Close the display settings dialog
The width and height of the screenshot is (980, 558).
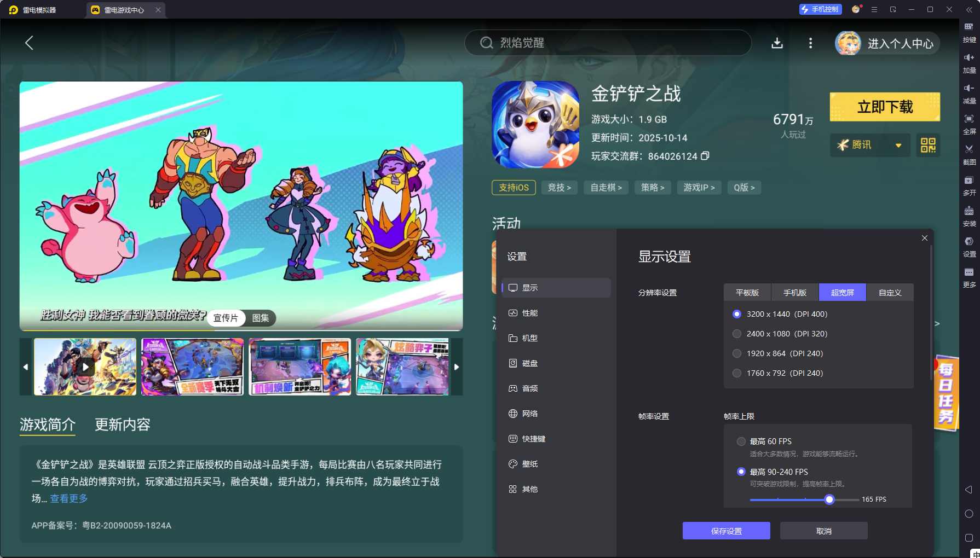point(925,238)
